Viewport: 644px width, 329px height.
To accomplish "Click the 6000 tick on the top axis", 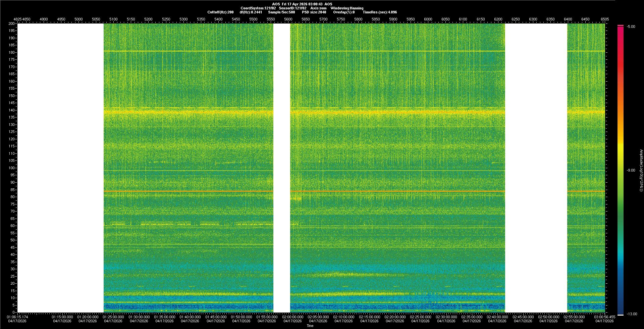I will [428, 19].
